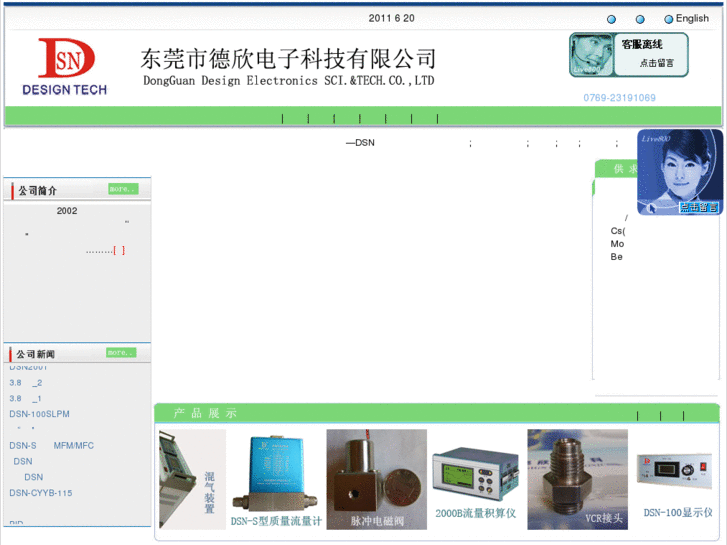Click the 产品展示 section header
This screenshot has height=545, width=727.
click(205, 413)
